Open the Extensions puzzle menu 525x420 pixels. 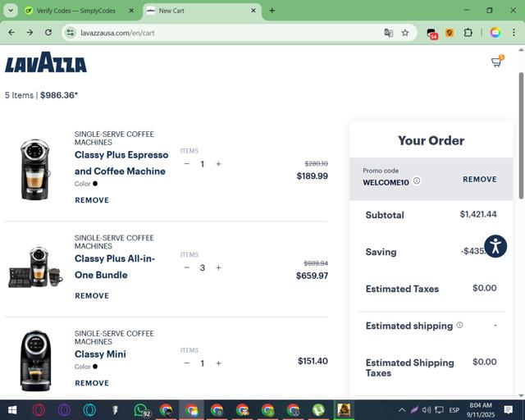click(x=468, y=33)
